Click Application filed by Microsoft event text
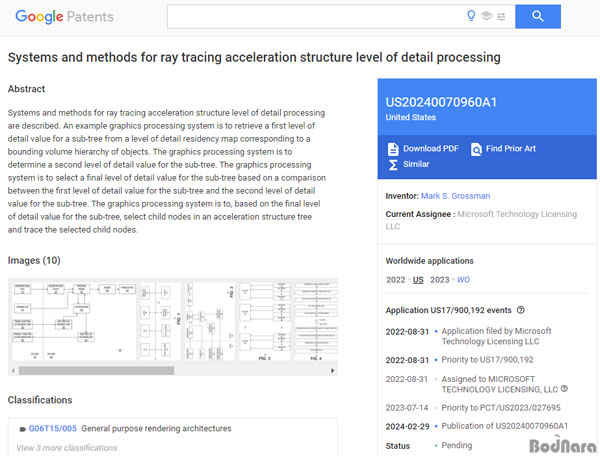Viewport: 600px width, 456px height. [496, 336]
